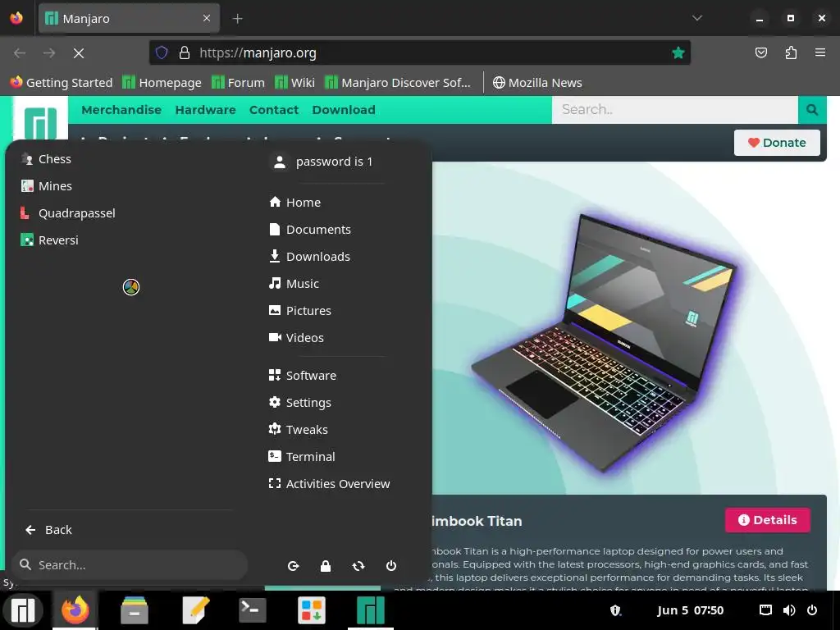The width and height of the screenshot is (840, 630).
Task: Open terminal icon on taskbar
Action: (252, 610)
